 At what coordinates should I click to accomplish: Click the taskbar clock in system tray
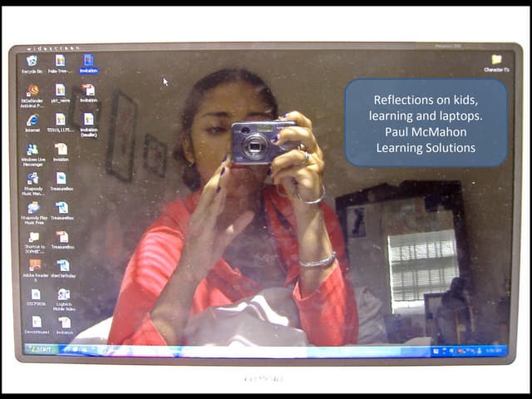(495, 351)
